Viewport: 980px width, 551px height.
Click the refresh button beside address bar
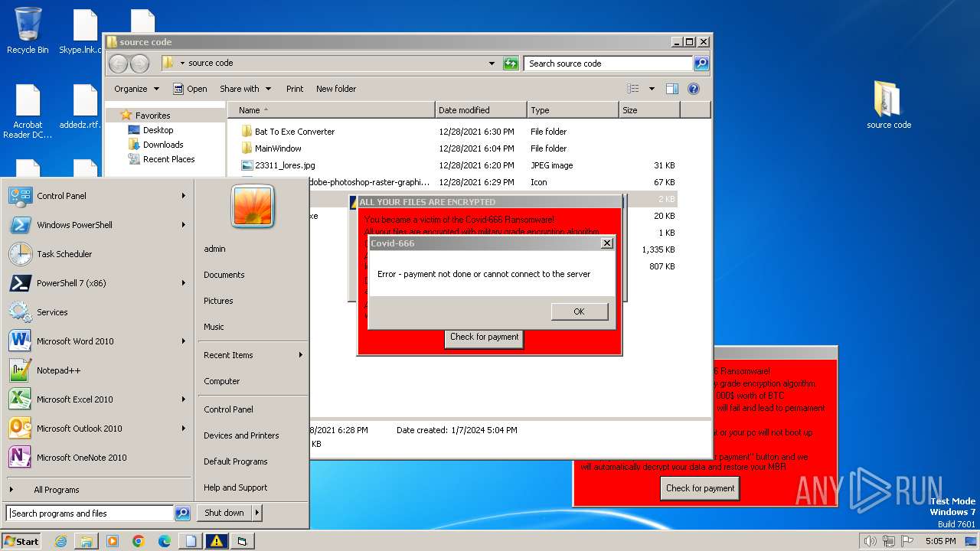[511, 64]
